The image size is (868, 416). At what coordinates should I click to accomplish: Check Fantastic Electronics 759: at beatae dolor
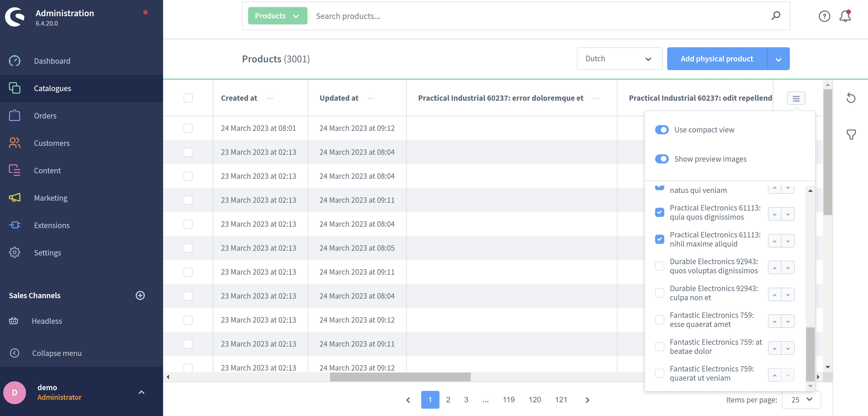pyautogui.click(x=659, y=347)
